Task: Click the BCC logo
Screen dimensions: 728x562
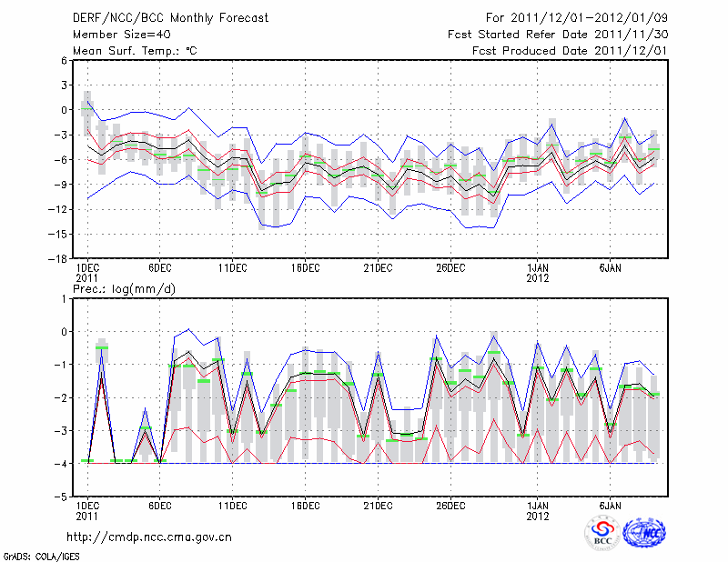Action: [x=602, y=532]
